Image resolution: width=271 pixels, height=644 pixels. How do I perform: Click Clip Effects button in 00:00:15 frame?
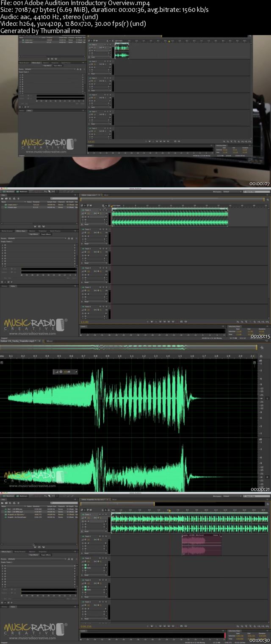coord(33,234)
